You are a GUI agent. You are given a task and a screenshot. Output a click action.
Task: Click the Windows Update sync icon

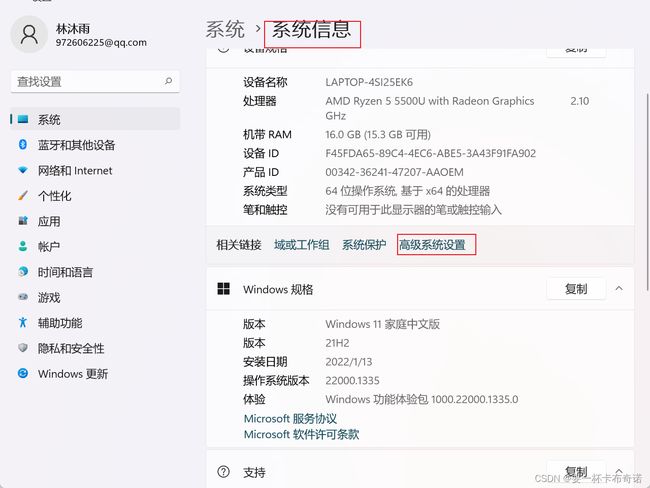(23, 373)
